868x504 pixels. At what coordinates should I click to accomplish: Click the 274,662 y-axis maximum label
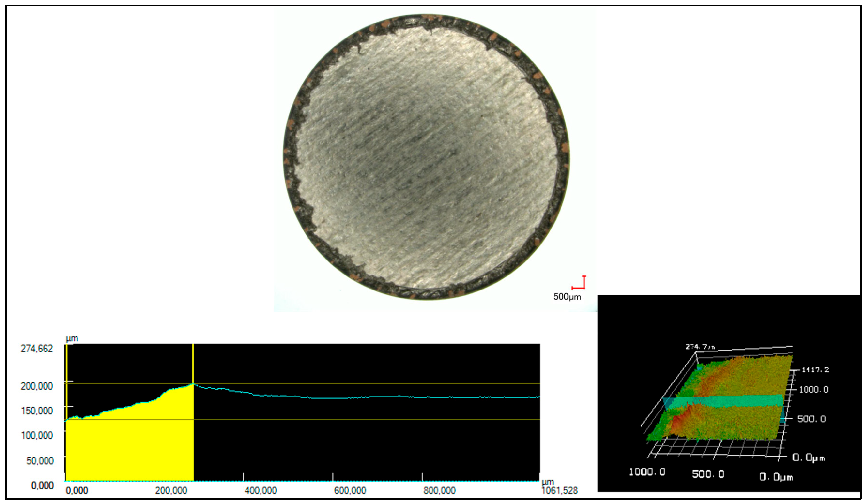(x=37, y=349)
